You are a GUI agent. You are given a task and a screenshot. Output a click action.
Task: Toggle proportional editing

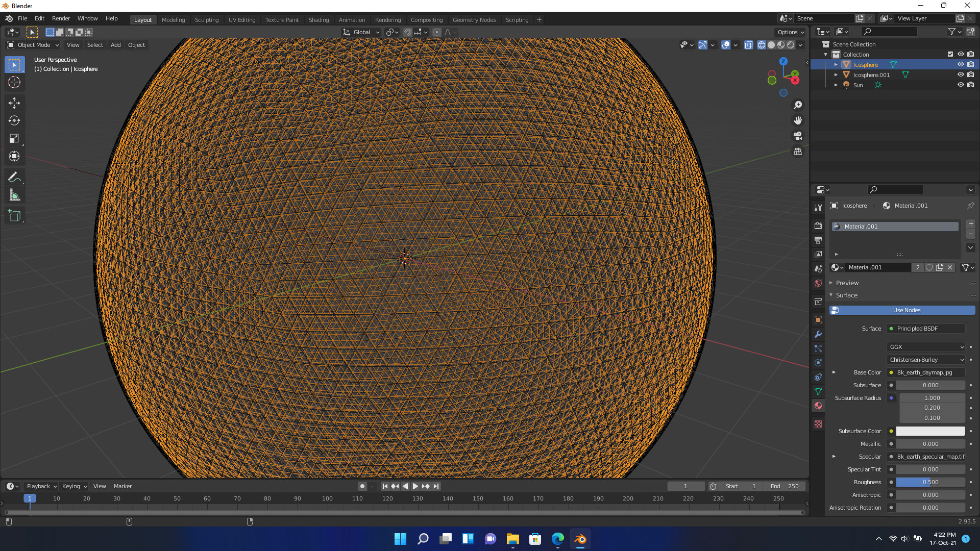(x=437, y=32)
